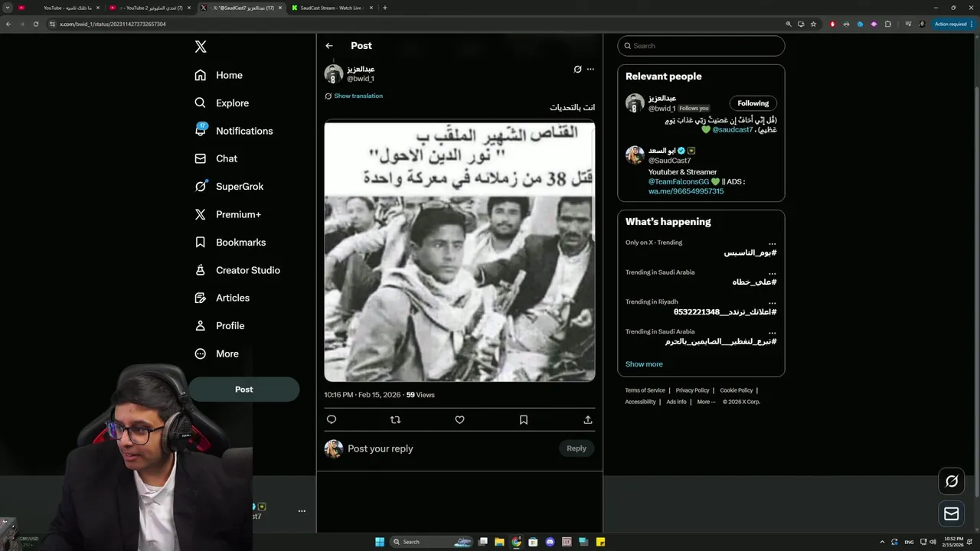This screenshot has width=980, height=551.
Task: Click the sidebar Post compose button
Action: (x=243, y=389)
